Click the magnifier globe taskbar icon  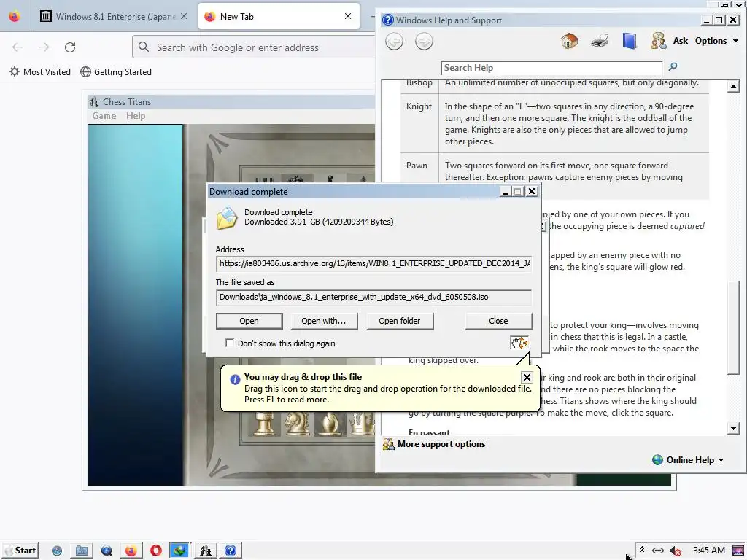[107, 551]
